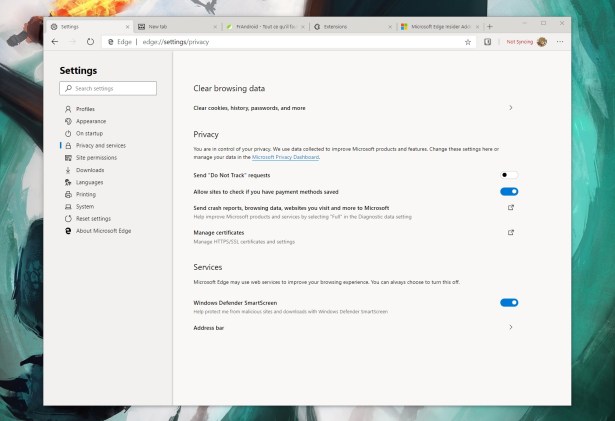Screen dimensions: 615x421
Task: Star this page as a favorite
Action: [467, 42]
